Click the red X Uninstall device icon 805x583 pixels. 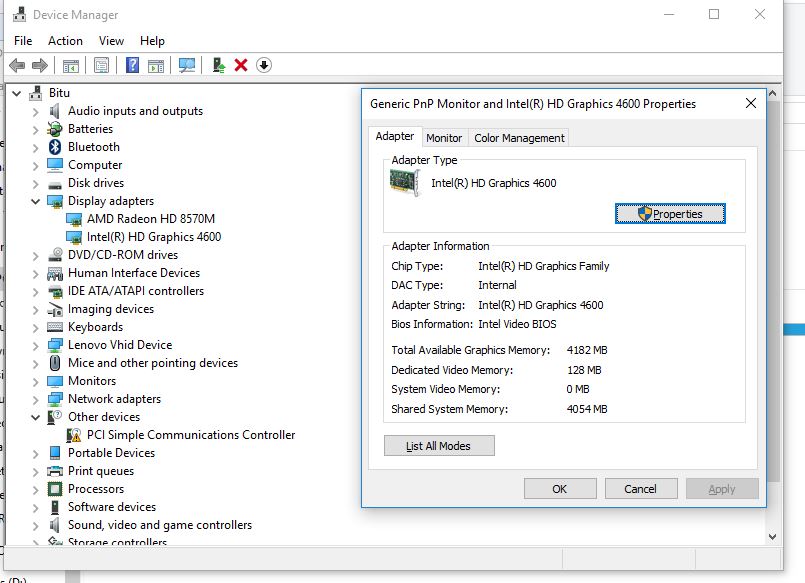[x=241, y=65]
